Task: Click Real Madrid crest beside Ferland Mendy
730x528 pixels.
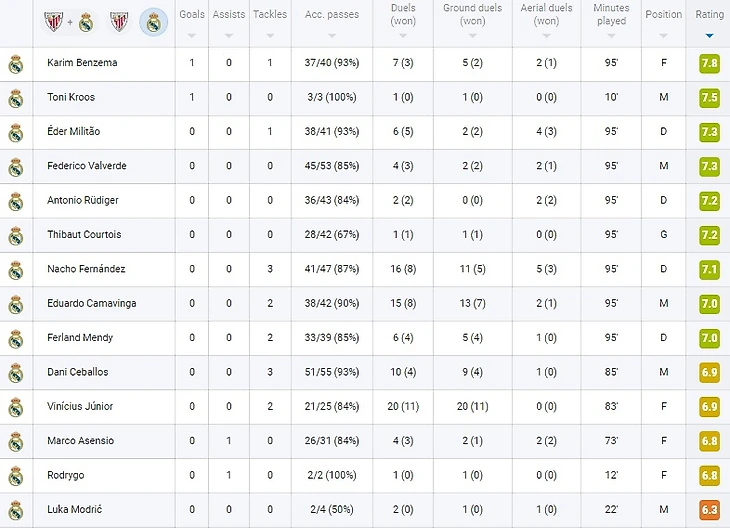Action: coord(16,339)
